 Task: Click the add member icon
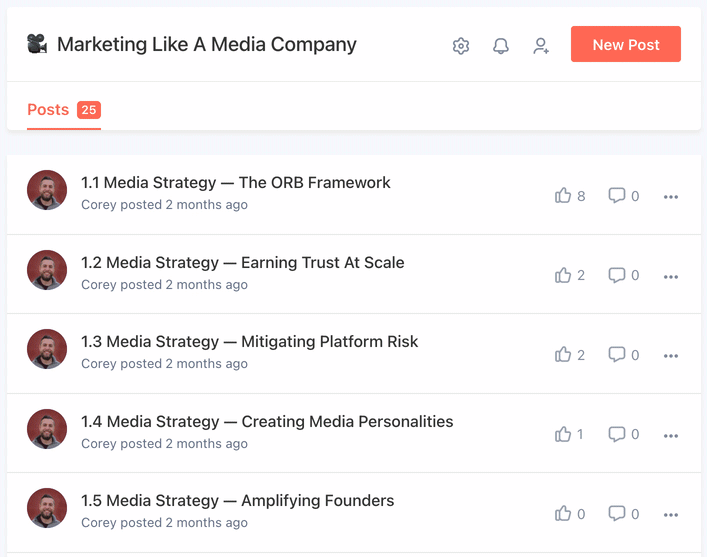541,46
